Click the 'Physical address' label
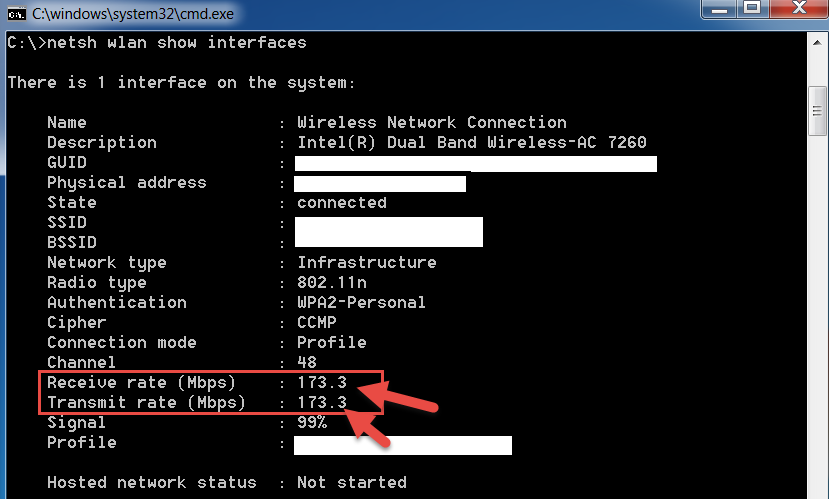829x499 pixels. [x=126, y=183]
